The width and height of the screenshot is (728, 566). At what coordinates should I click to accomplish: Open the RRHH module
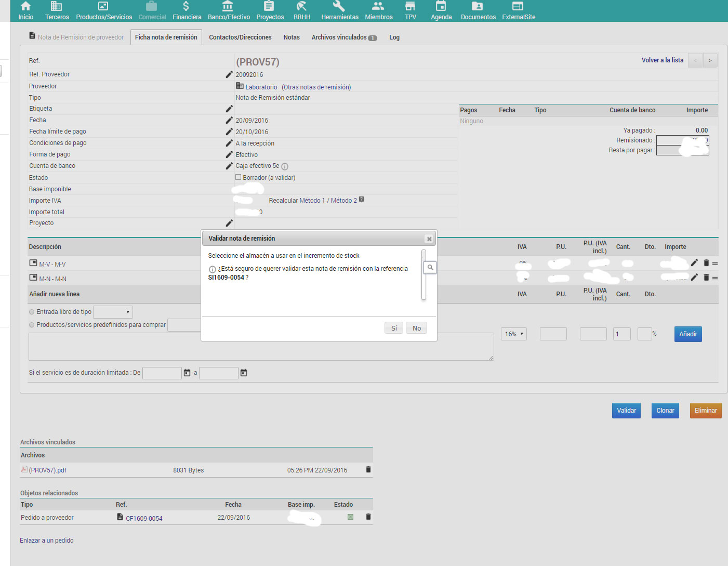[x=301, y=11]
